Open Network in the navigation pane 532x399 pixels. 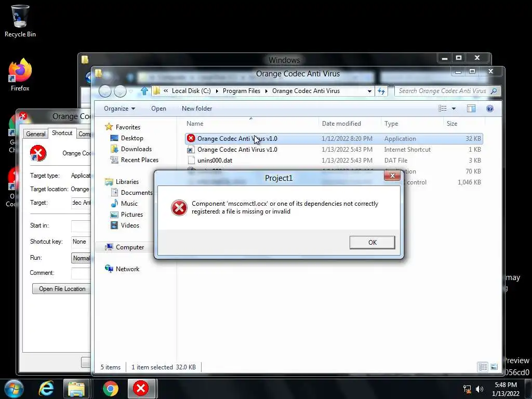point(127,269)
